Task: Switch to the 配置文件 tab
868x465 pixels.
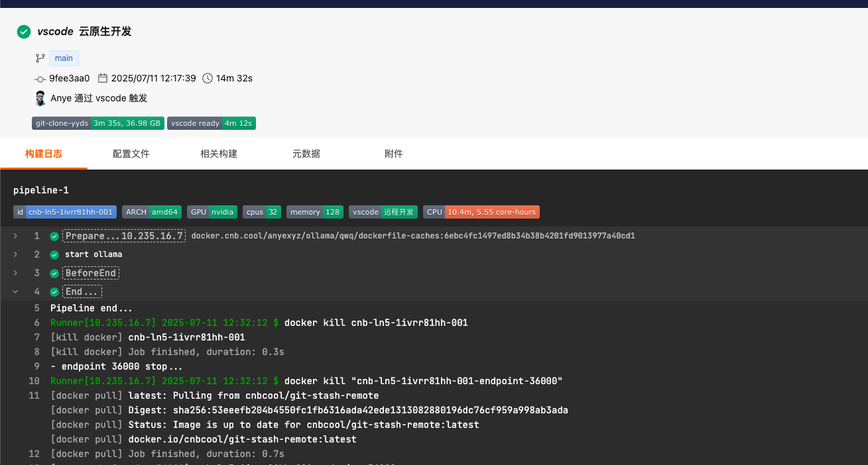Action: (x=131, y=154)
